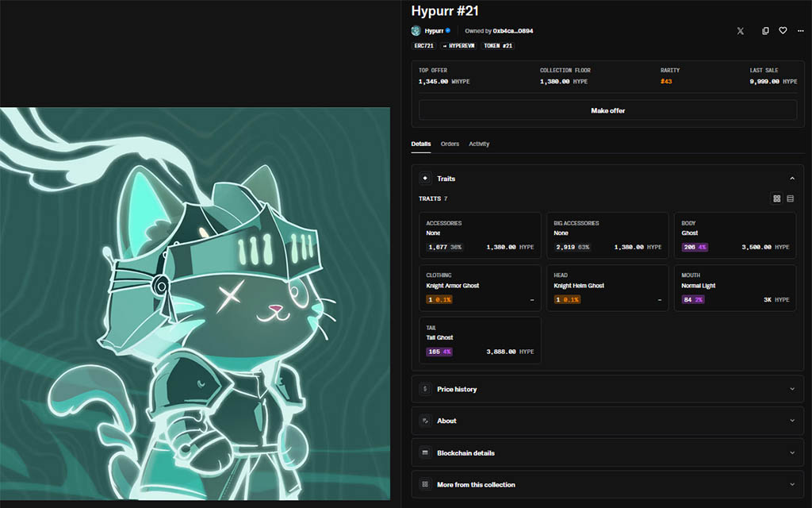The height and width of the screenshot is (508, 812).
Task: Switch to the Orders tab
Action: click(450, 144)
